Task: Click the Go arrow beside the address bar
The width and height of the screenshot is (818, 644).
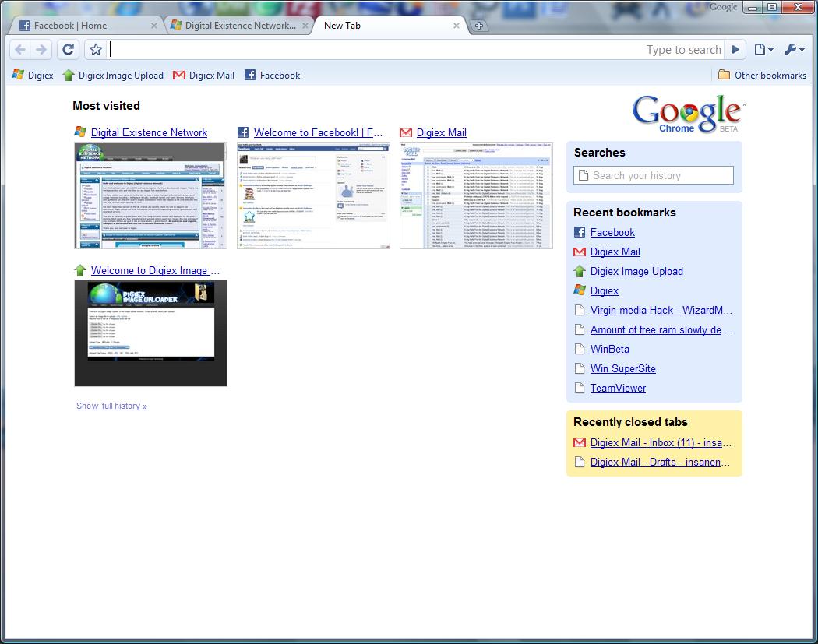Action: [735, 50]
